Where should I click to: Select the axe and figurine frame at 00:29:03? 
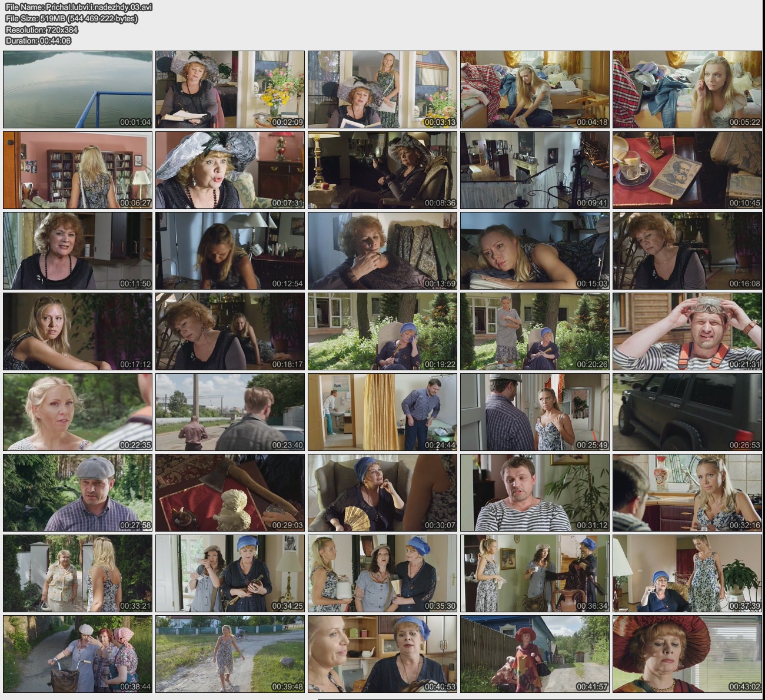pos(229,493)
